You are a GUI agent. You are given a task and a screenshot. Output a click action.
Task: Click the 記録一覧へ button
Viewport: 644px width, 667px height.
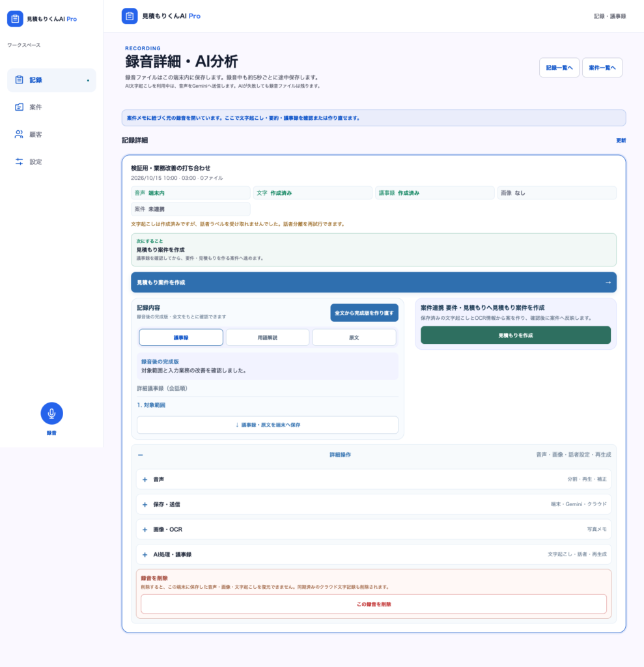tap(559, 68)
